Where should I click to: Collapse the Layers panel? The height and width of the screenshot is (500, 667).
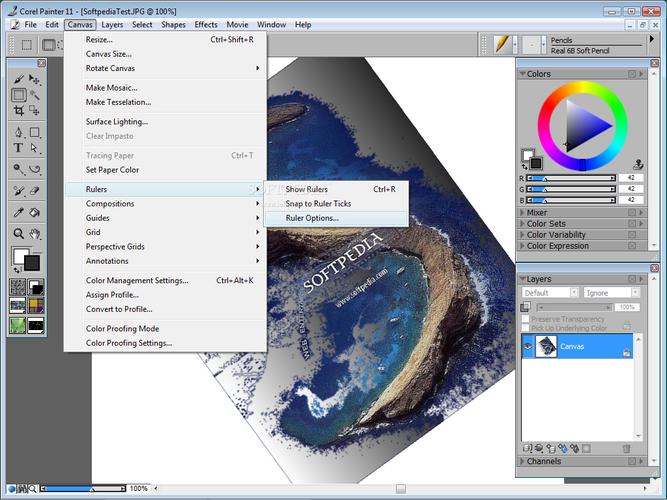[522, 279]
